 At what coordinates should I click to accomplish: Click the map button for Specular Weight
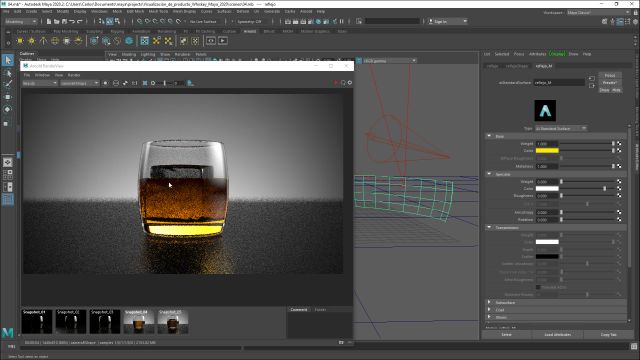coord(619,181)
